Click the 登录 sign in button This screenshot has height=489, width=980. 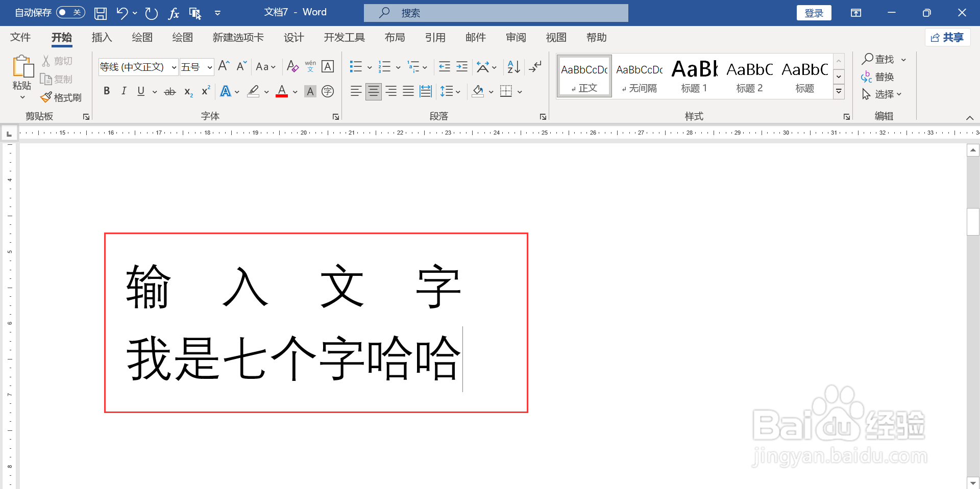[x=814, y=13]
